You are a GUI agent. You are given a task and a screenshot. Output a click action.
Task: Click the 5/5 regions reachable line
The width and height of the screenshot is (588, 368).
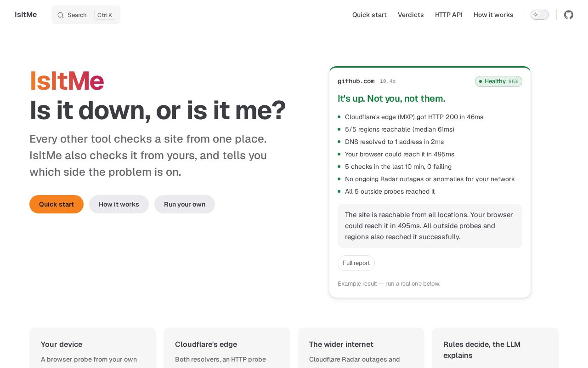pos(400,129)
